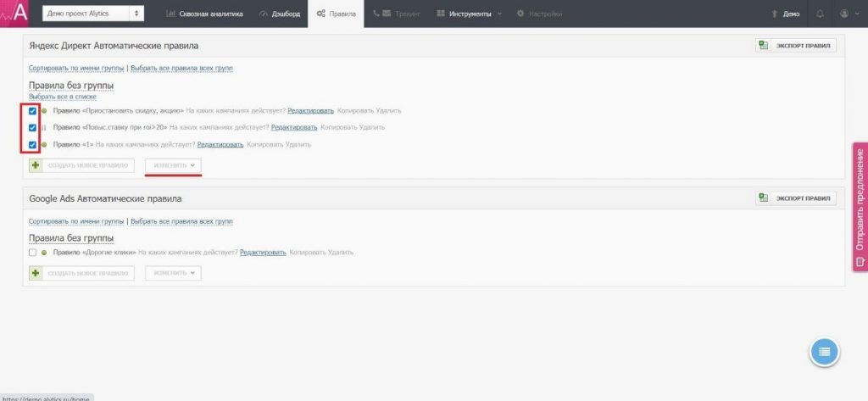
Task: Open the user profile avatar icon
Action: click(843, 14)
